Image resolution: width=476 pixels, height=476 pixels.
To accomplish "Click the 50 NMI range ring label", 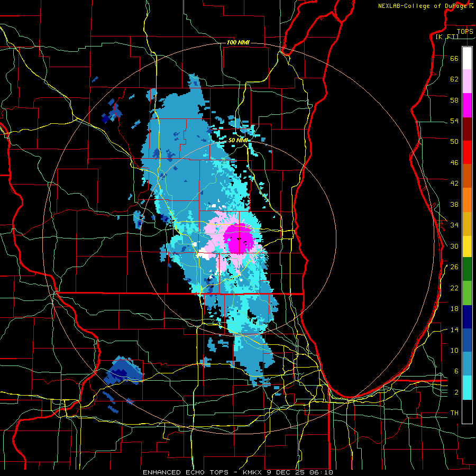I will (x=238, y=140).
